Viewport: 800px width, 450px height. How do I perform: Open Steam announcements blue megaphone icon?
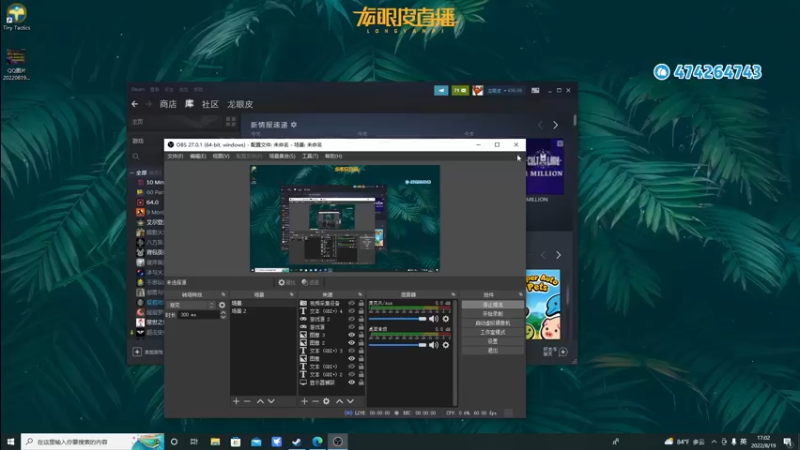(441, 90)
